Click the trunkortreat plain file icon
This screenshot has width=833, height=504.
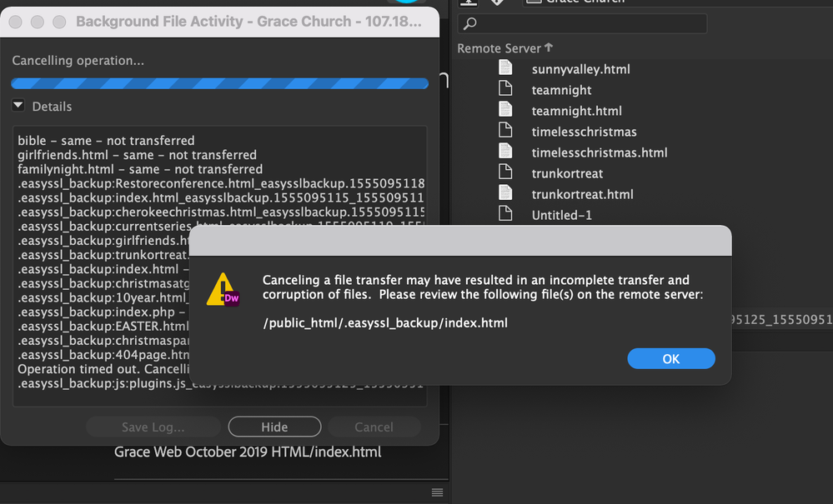click(505, 172)
